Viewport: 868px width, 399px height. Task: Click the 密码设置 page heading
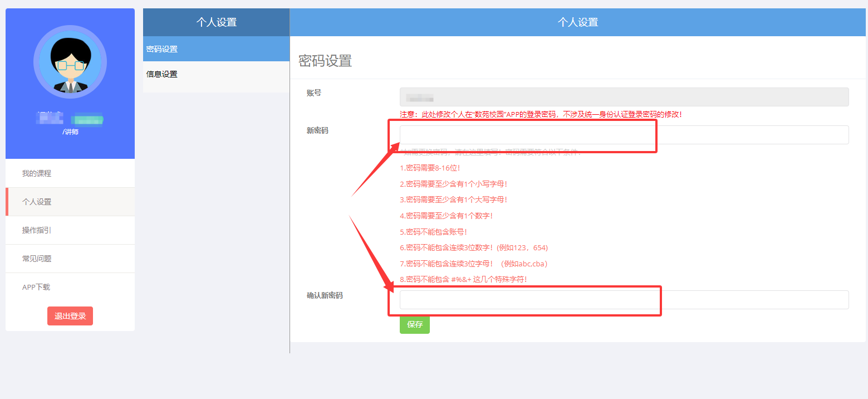325,61
